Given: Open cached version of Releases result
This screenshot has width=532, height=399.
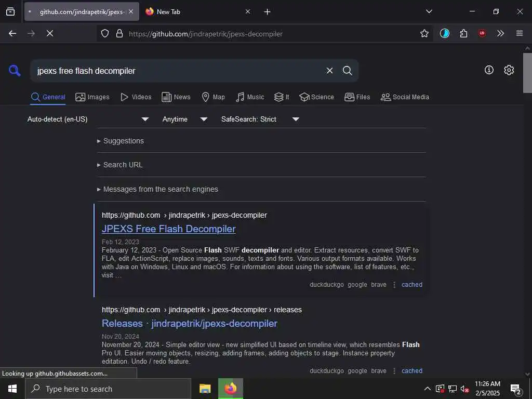Looking at the screenshot, I should (412, 371).
